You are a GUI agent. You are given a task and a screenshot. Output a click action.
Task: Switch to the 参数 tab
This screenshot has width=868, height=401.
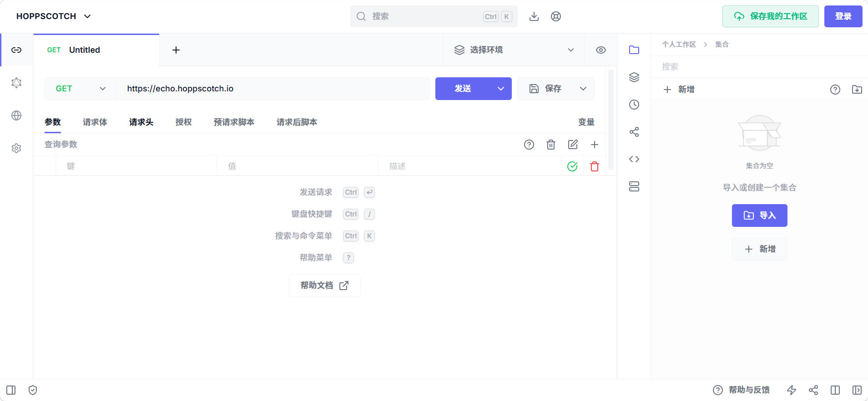pos(53,122)
